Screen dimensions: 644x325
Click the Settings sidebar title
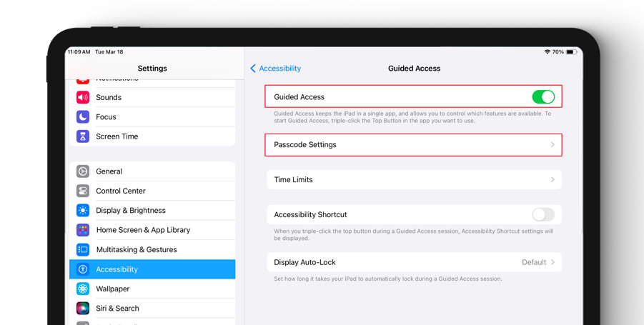(152, 68)
